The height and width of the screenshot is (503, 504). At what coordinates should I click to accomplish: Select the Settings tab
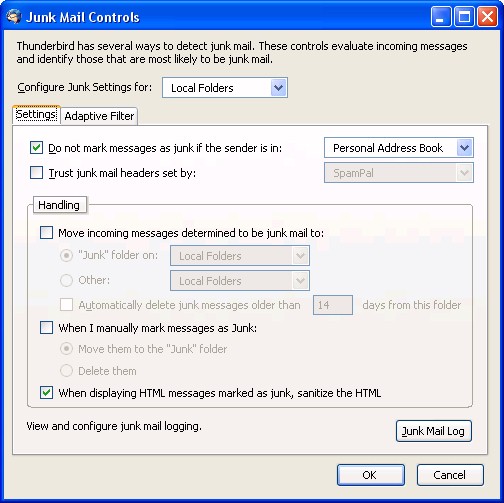[36, 115]
